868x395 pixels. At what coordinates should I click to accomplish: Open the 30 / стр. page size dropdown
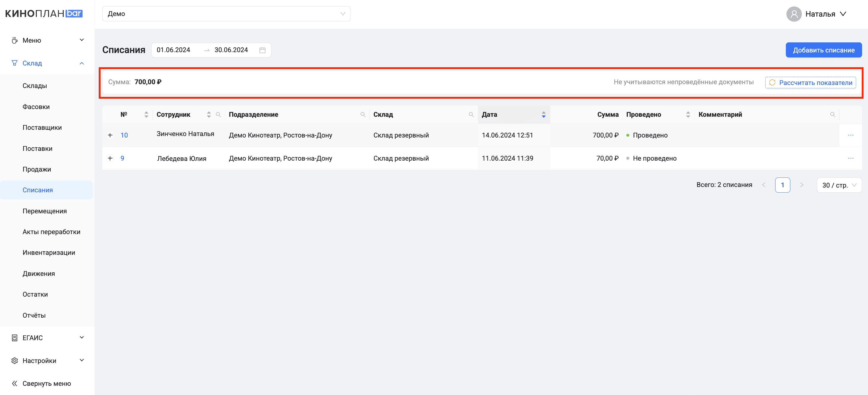(x=839, y=185)
